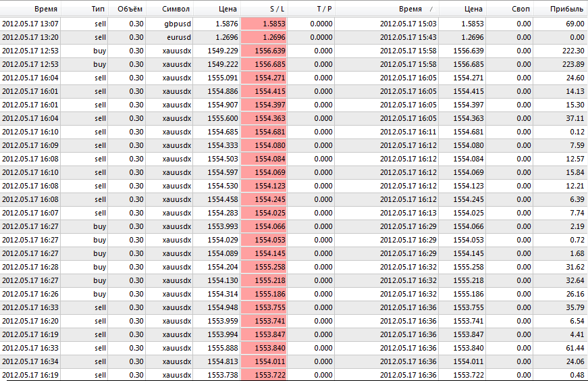Click open price 1553.738
Image resolution: width=588 pixels, height=381 pixels.
click(223, 376)
